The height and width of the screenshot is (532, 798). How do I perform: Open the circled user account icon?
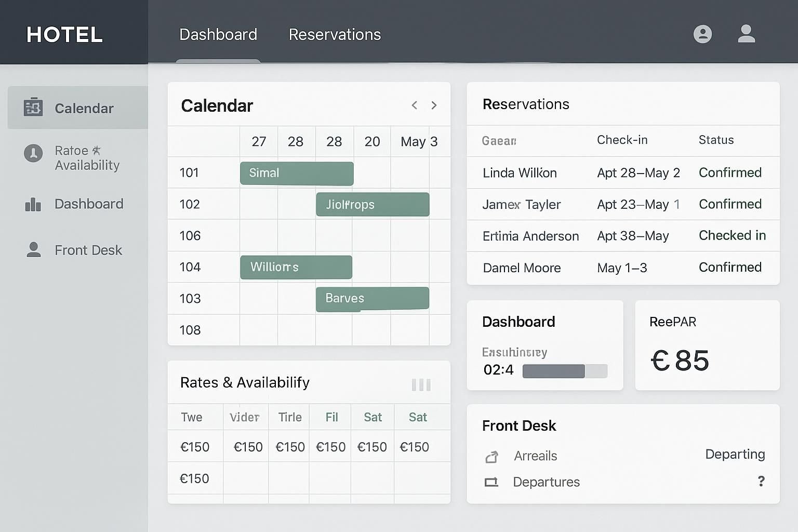point(702,34)
